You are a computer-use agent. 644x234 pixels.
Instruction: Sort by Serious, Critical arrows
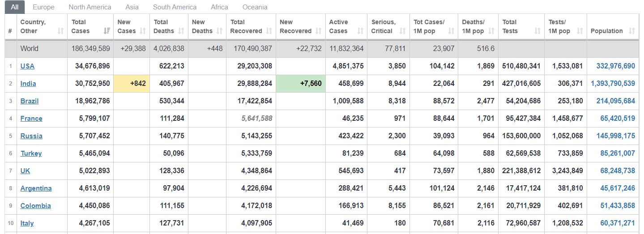[402, 31]
